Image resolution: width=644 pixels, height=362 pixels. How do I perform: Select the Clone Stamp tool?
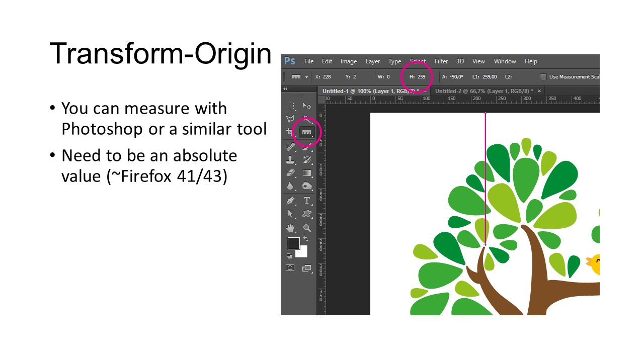(x=290, y=160)
